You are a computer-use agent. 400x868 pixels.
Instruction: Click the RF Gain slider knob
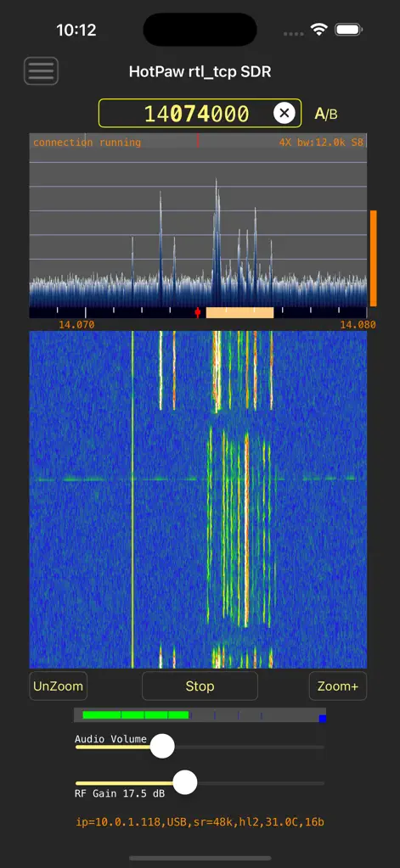click(x=185, y=782)
